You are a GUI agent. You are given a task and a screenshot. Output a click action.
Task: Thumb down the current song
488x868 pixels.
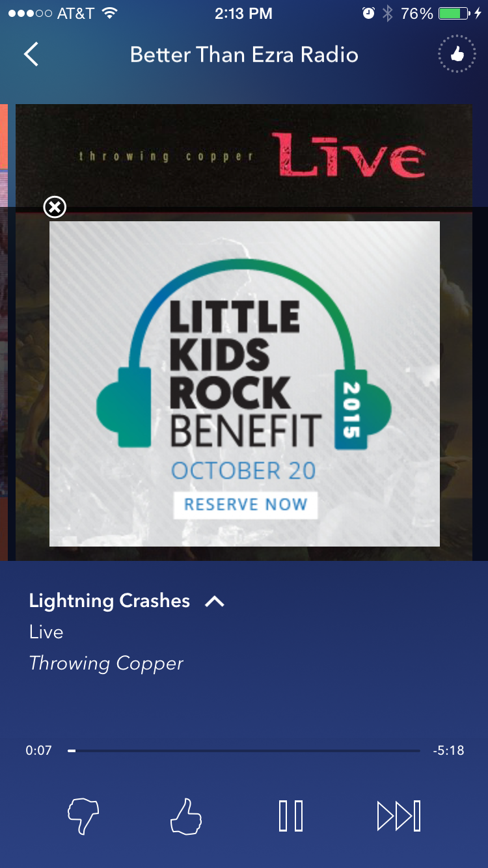tap(84, 816)
